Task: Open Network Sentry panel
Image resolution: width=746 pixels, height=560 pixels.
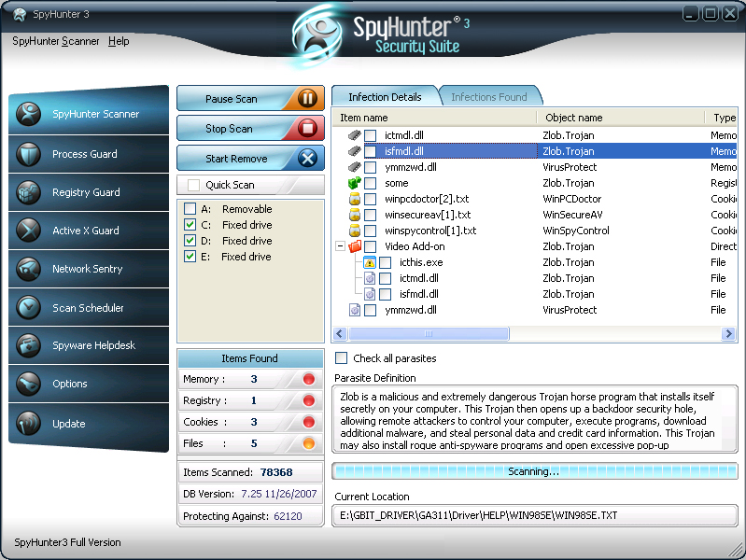Action: click(87, 269)
